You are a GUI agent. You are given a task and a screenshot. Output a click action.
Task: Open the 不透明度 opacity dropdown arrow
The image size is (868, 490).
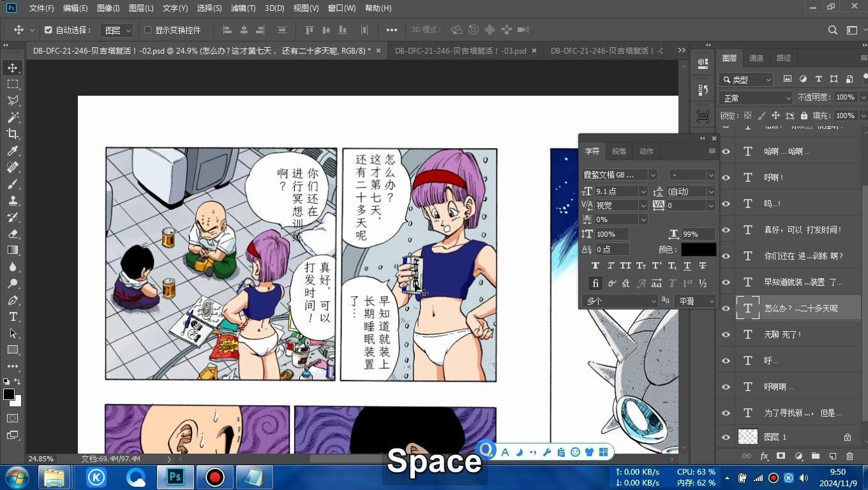tap(864, 98)
